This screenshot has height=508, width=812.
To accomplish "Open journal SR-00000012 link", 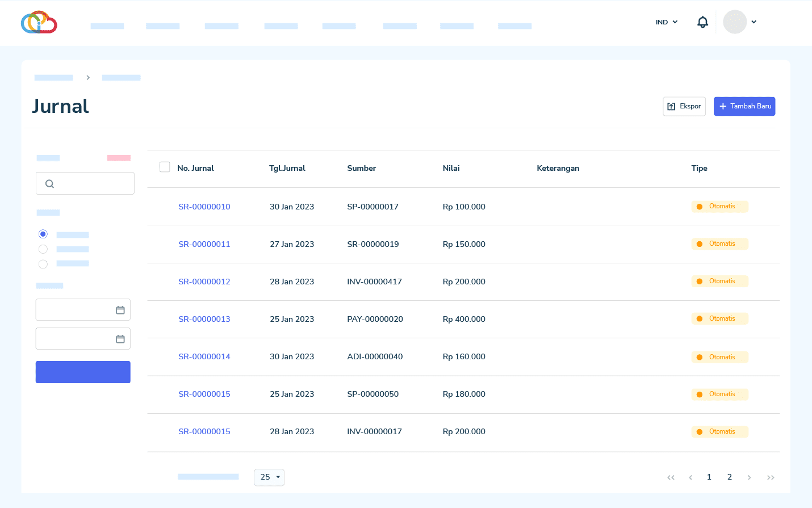I will [204, 282].
